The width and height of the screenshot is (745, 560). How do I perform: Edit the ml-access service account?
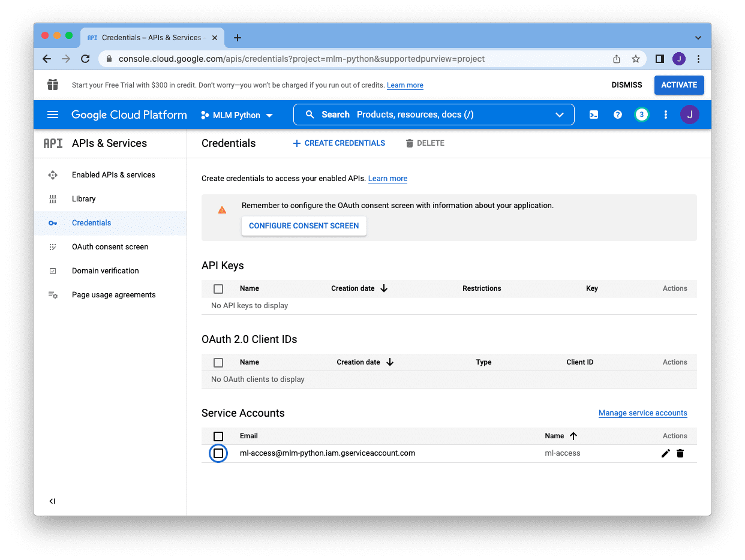(665, 453)
